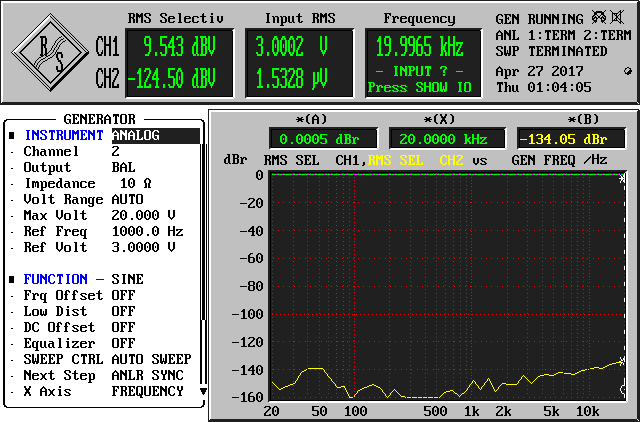Screen dimensions: 640x422
Task: Click the muted speaker icon
Action: pyautogui.click(x=617, y=18)
